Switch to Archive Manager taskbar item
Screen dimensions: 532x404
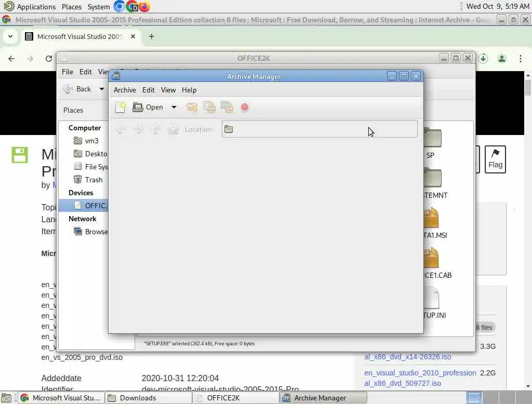coord(323,398)
